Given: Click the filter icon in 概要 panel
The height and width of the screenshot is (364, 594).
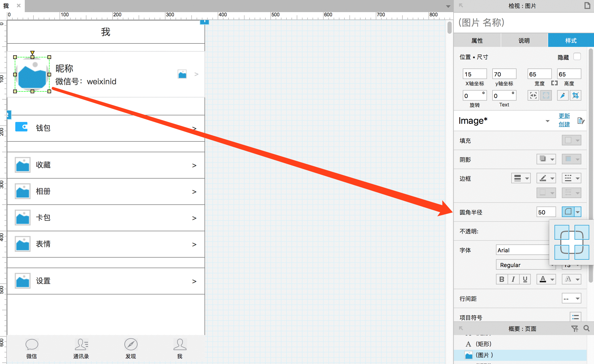Looking at the screenshot, I should 575,328.
